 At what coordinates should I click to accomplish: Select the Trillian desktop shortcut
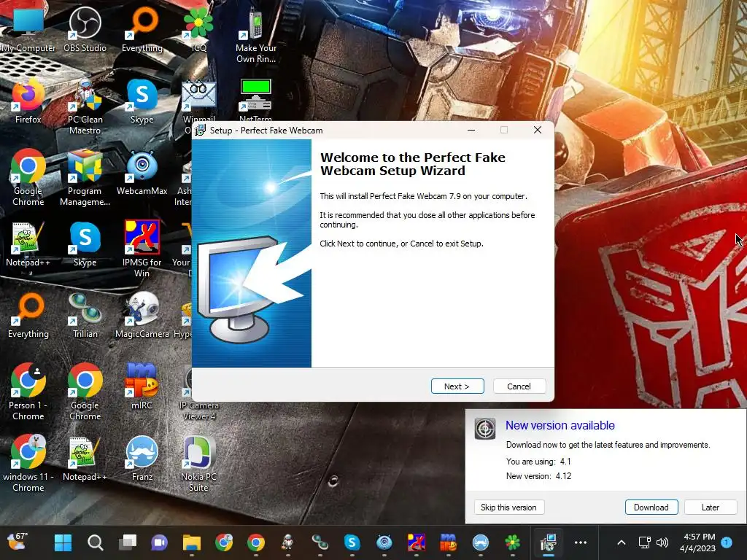click(x=85, y=316)
